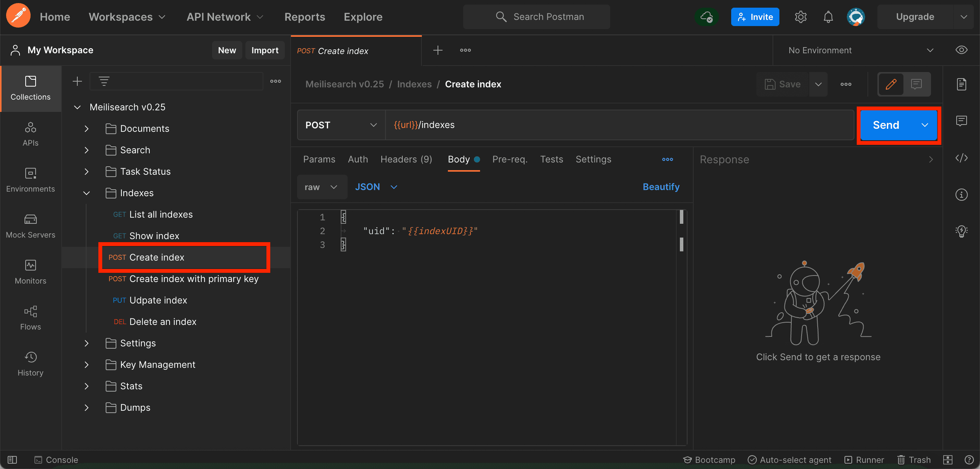Open the Runner
Image resolution: width=980 pixels, height=469 pixels.
tap(864, 460)
